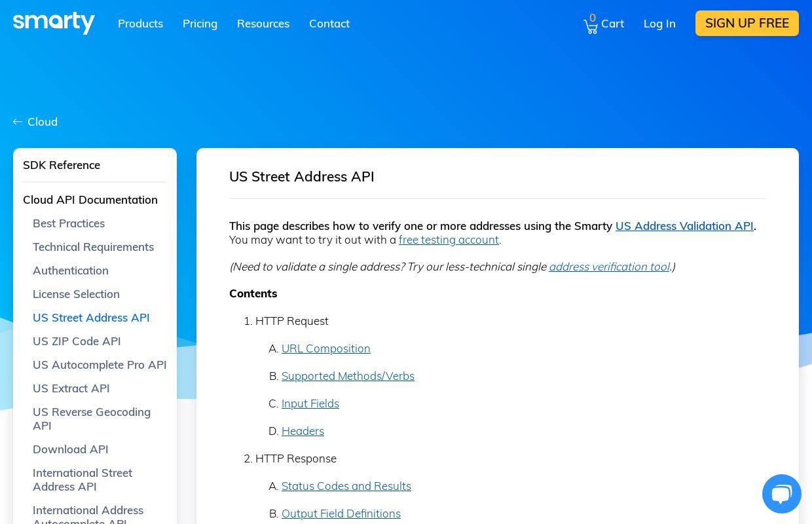812x524 pixels.
Task: Jump to Supported Methods/Verbs section
Action: coord(348,376)
